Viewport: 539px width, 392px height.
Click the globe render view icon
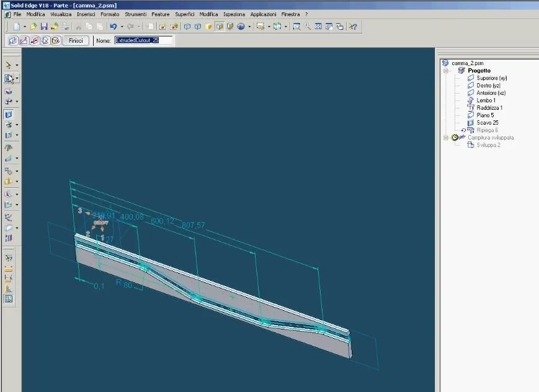[241, 27]
